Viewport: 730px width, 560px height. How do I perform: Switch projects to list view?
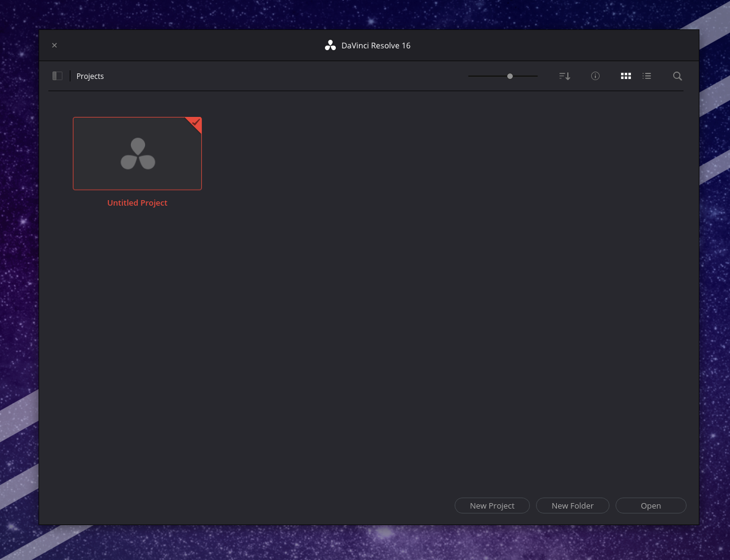pyautogui.click(x=647, y=76)
